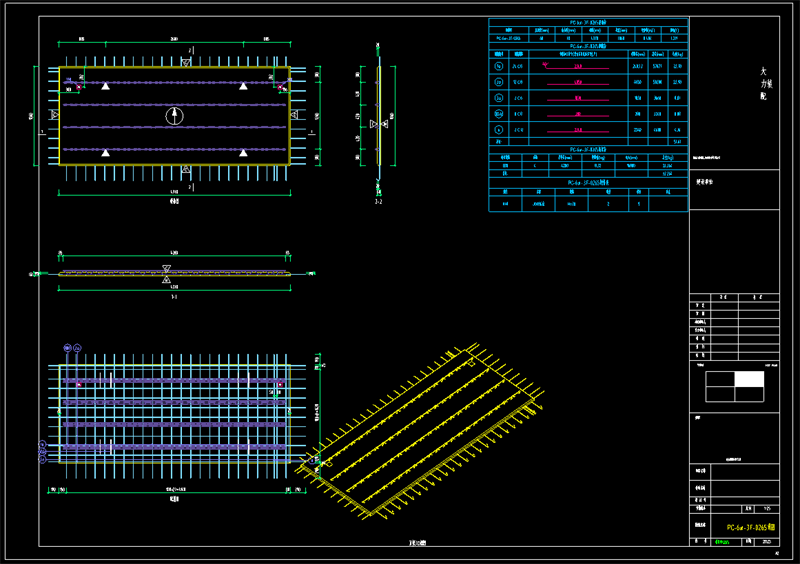Screen dimensions: 800x564
Task: Select the yellow isometric slab view
Action: pos(421,431)
